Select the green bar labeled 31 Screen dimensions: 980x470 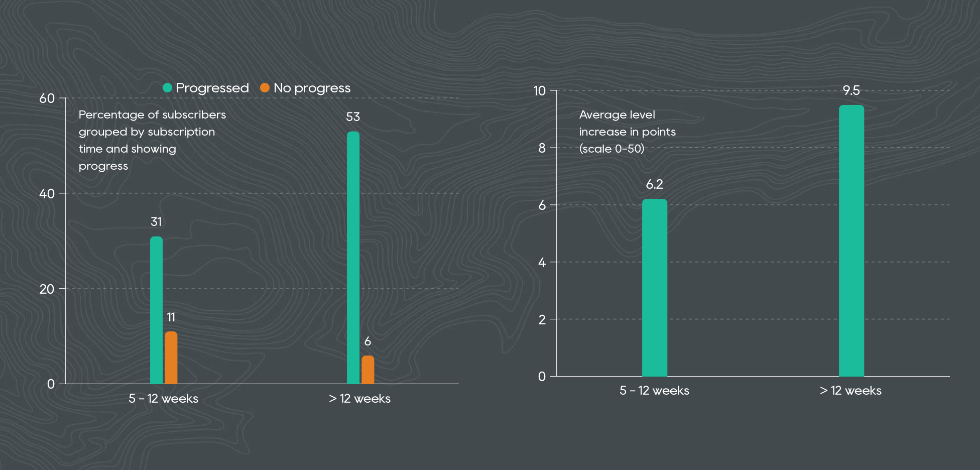tap(157, 310)
